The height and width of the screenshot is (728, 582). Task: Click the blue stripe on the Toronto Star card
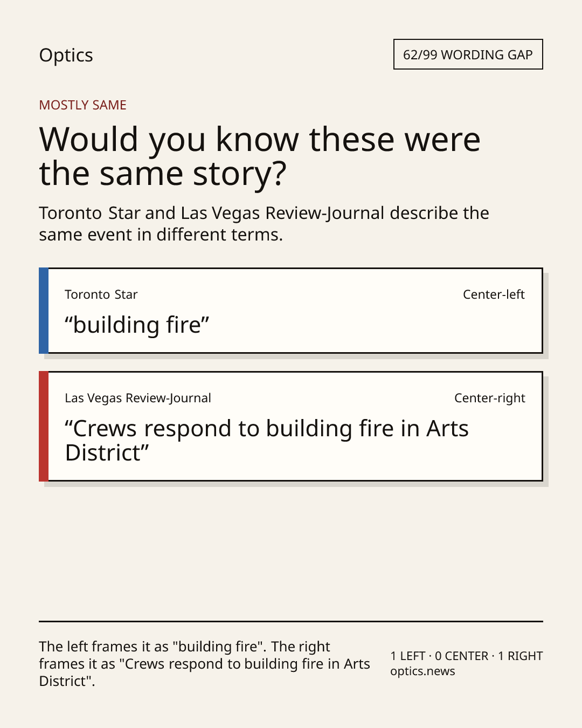pos(44,311)
